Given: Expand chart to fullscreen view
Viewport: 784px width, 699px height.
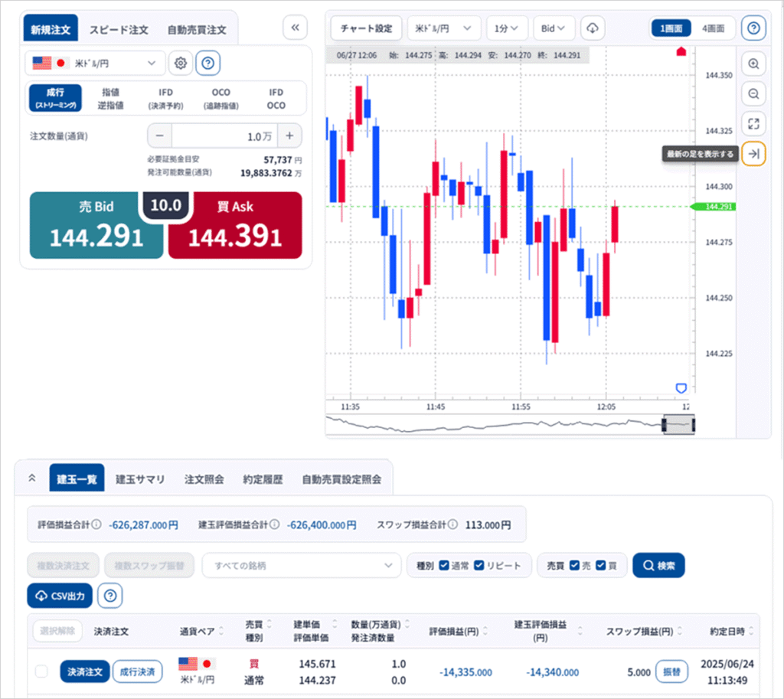Looking at the screenshot, I should (x=753, y=123).
